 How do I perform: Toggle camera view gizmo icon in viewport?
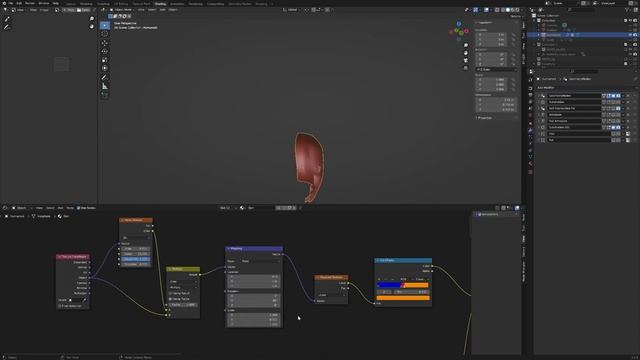(x=466, y=60)
